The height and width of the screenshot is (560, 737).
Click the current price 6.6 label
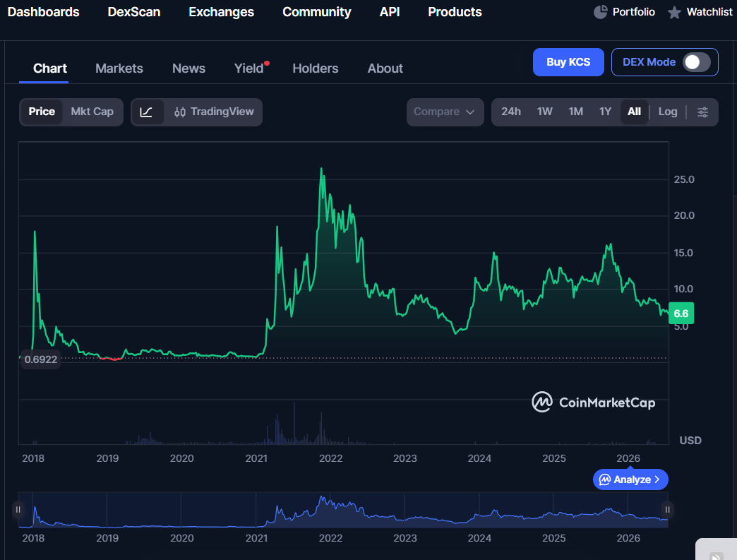click(681, 314)
